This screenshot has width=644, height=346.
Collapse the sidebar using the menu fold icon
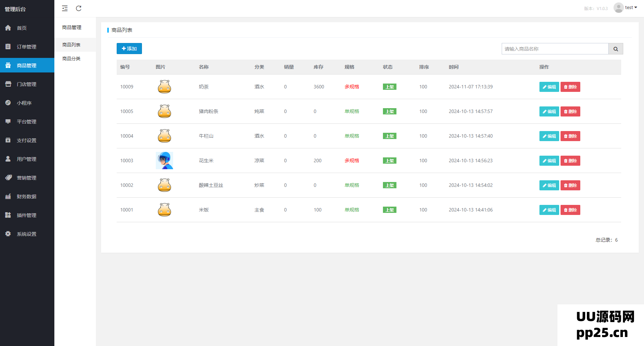tap(65, 8)
